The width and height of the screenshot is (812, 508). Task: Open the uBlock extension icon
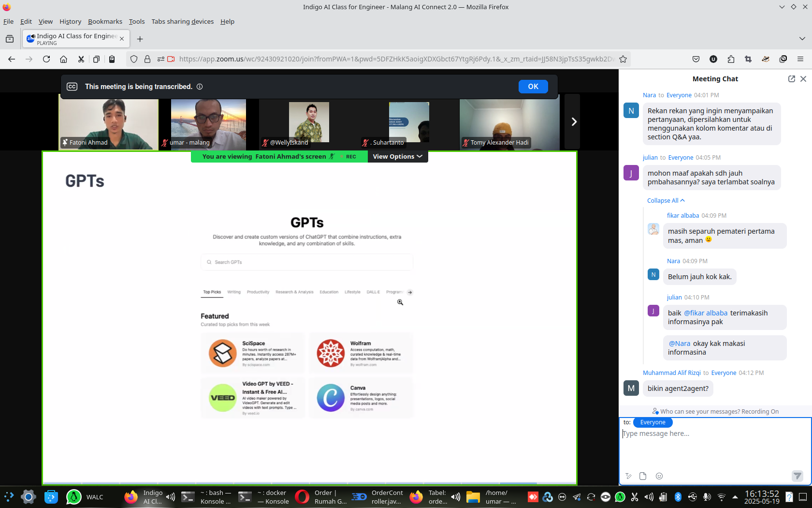pyautogui.click(x=713, y=59)
